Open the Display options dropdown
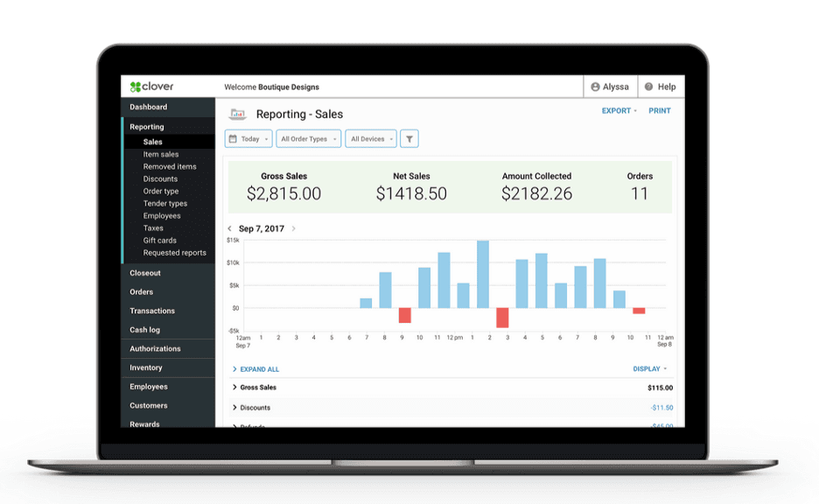The image size is (819, 504). click(649, 369)
